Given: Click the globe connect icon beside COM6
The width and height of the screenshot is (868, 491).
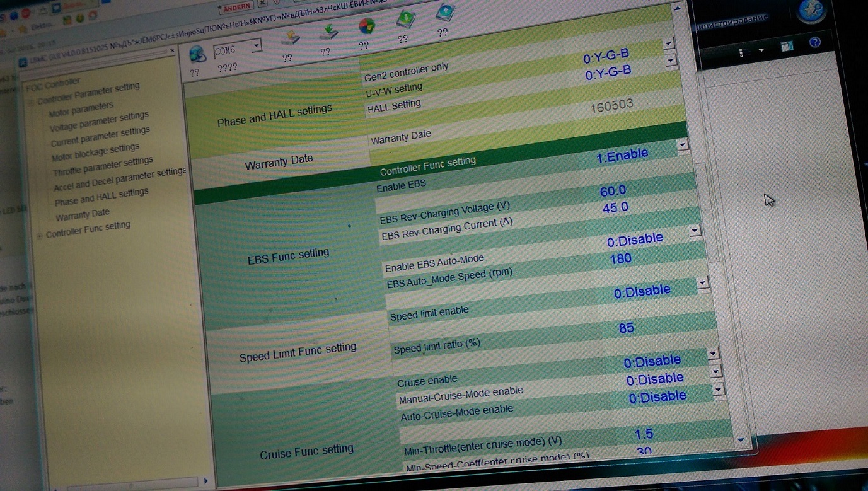Looking at the screenshot, I should 197,55.
